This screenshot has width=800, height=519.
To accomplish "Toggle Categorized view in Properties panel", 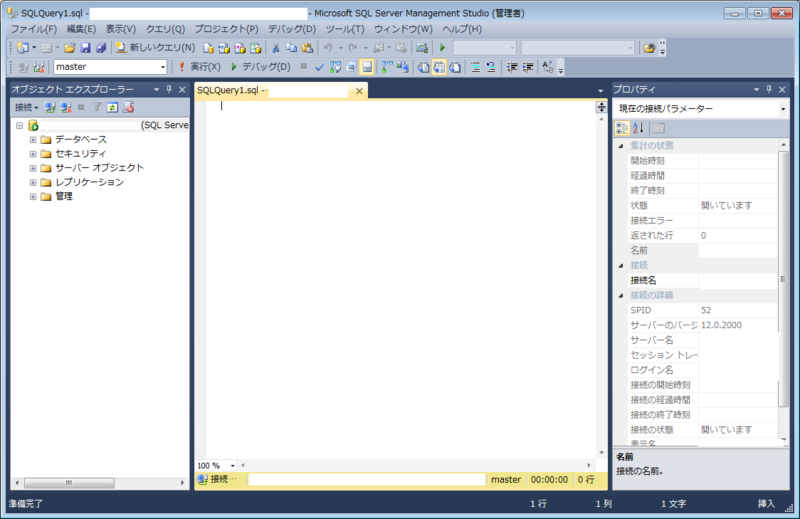I will pos(622,128).
